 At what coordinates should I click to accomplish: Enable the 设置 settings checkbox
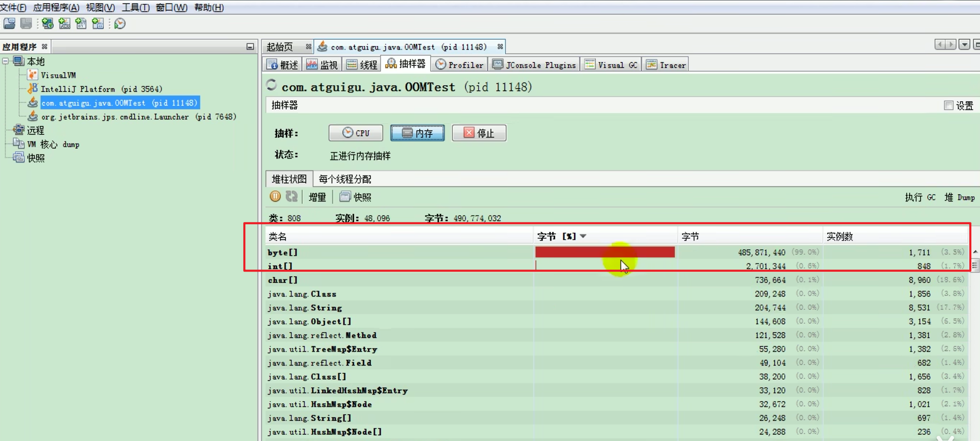949,105
